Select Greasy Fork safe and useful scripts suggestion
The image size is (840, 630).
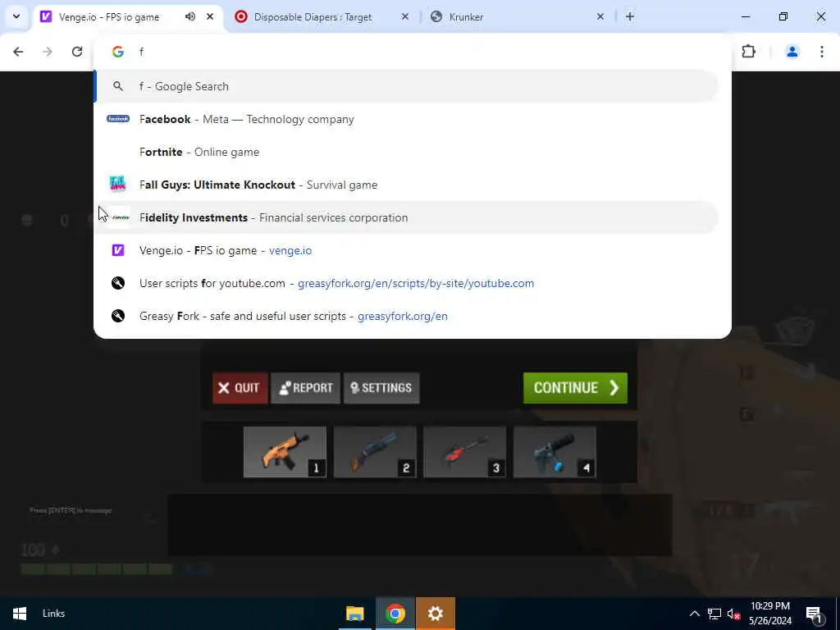(x=407, y=316)
